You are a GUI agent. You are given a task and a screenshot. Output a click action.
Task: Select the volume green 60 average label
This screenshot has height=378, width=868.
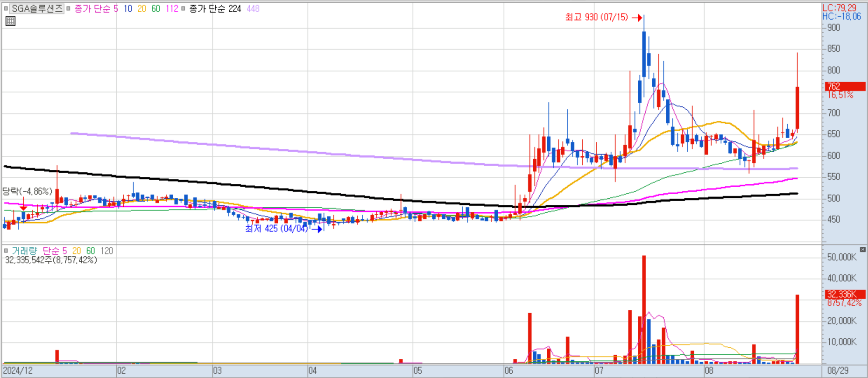(x=91, y=251)
